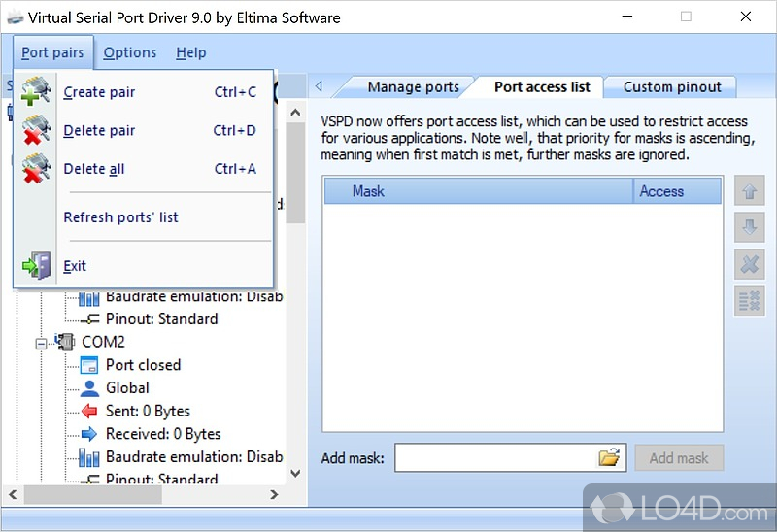The image size is (777, 532).
Task: Switch to the Manage ports tab
Action: pos(413,86)
